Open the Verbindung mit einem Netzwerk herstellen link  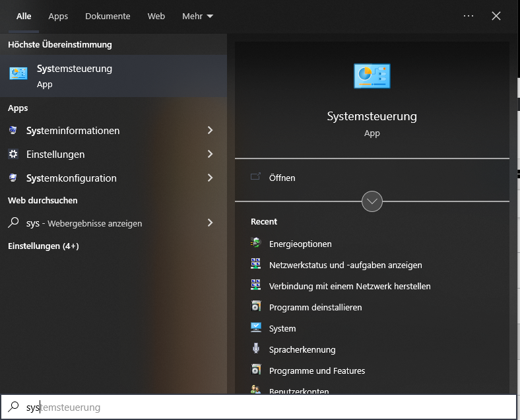[350, 286]
